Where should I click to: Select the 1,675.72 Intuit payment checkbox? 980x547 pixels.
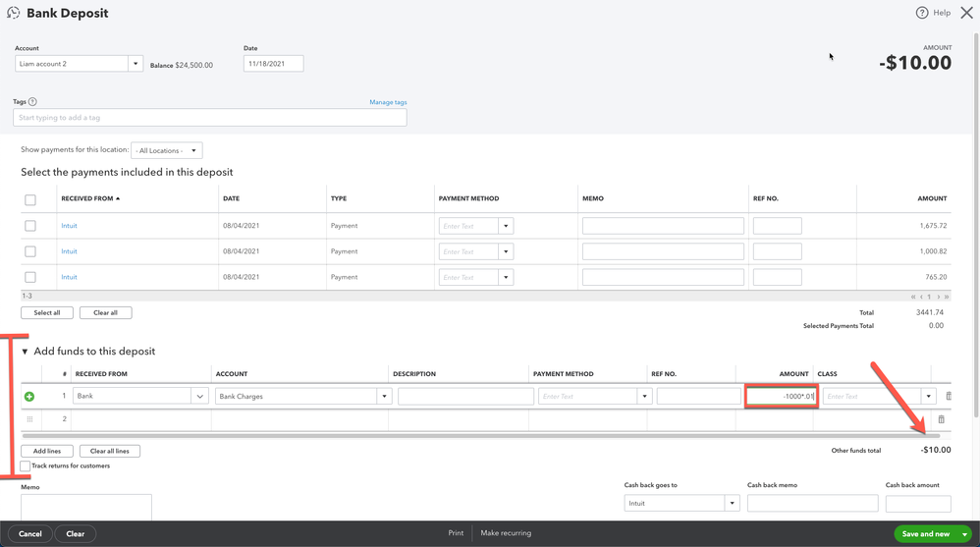[30, 226]
